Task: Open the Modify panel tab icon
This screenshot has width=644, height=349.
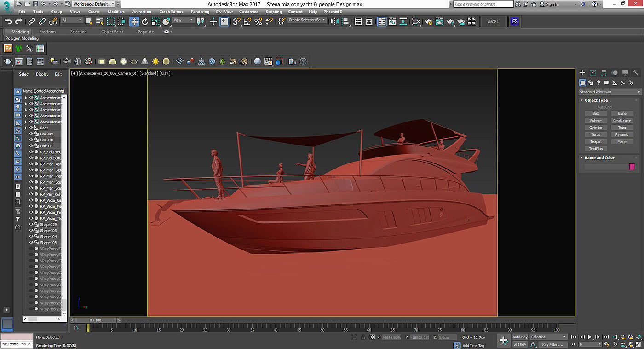Action: [593, 73]
